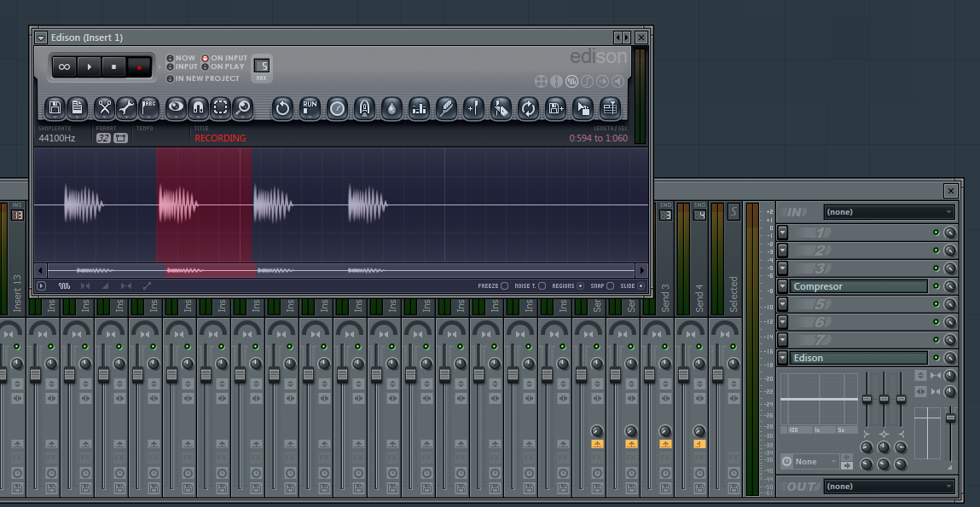This screenshot has height=507, width=980.
Task: Expand the Compresor effect slot menu arrow
Action: [x=782, y=286]
